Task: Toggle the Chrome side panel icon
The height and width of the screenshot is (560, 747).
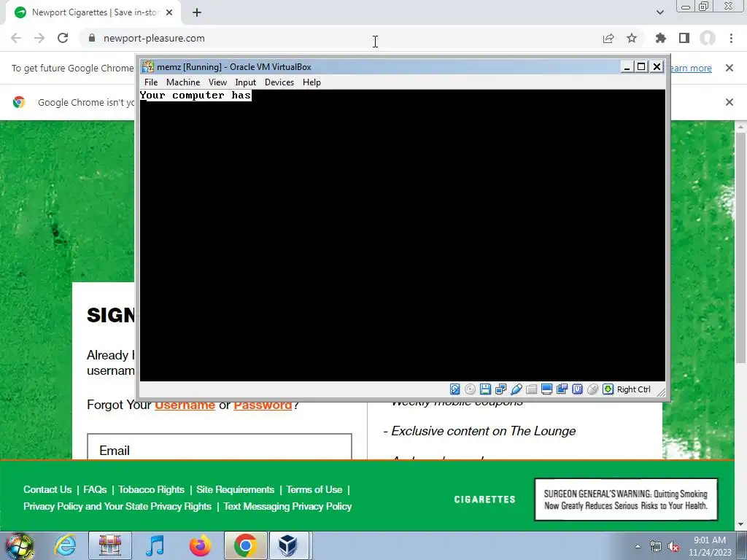Action: pos(684,38)
